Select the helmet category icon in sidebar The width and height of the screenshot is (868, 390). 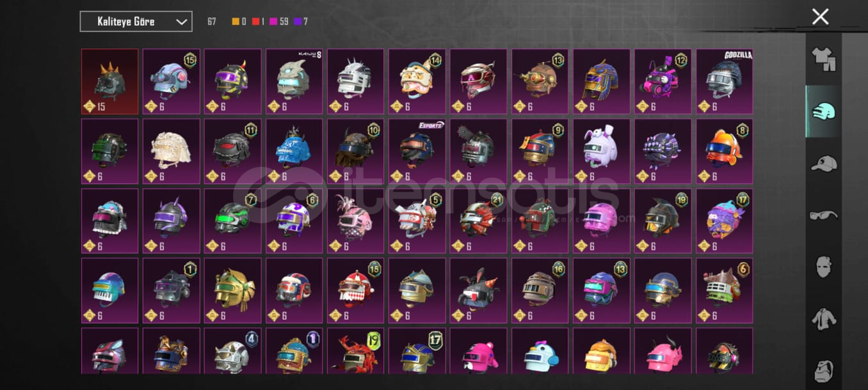[823, 112]
